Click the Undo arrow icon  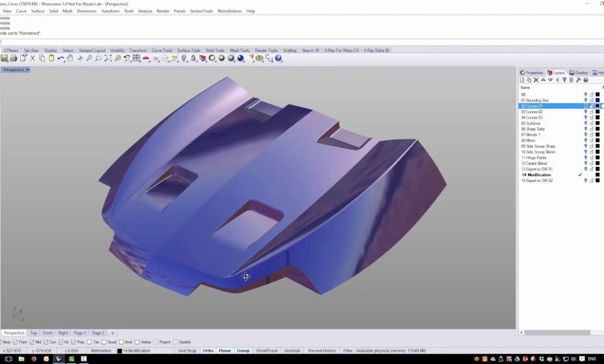[x=61, y=58]
